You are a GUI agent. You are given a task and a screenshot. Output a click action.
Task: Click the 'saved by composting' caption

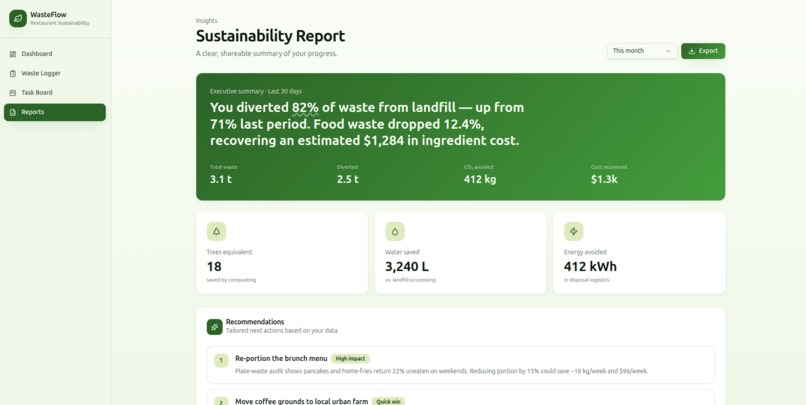pos(231,280)
